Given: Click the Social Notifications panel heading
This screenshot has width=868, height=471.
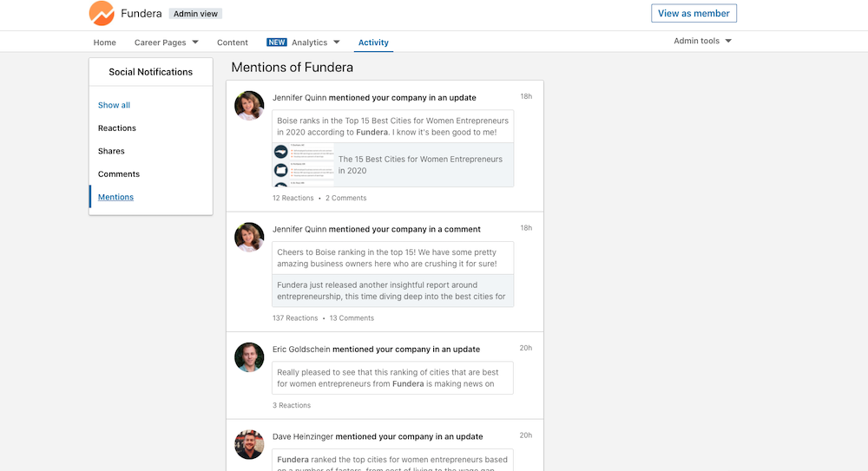Looking at the screenshot, I should [x=150, y=72].
